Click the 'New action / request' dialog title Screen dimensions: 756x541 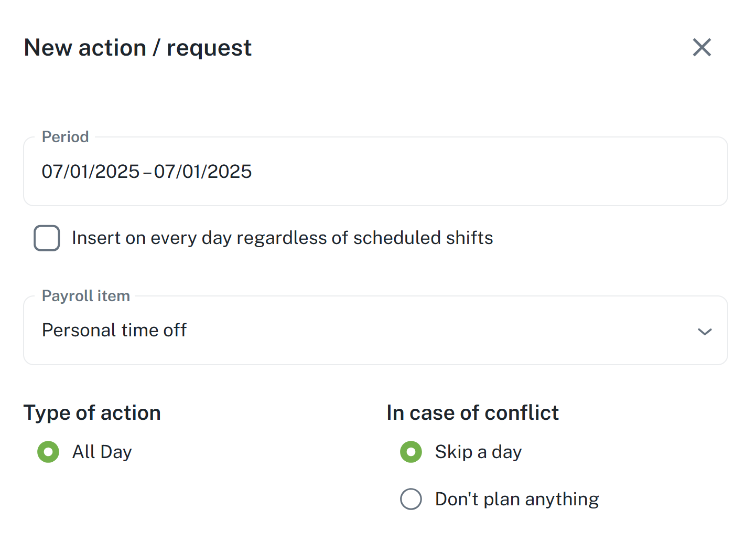pyautogui.click(x=138, y=48)
